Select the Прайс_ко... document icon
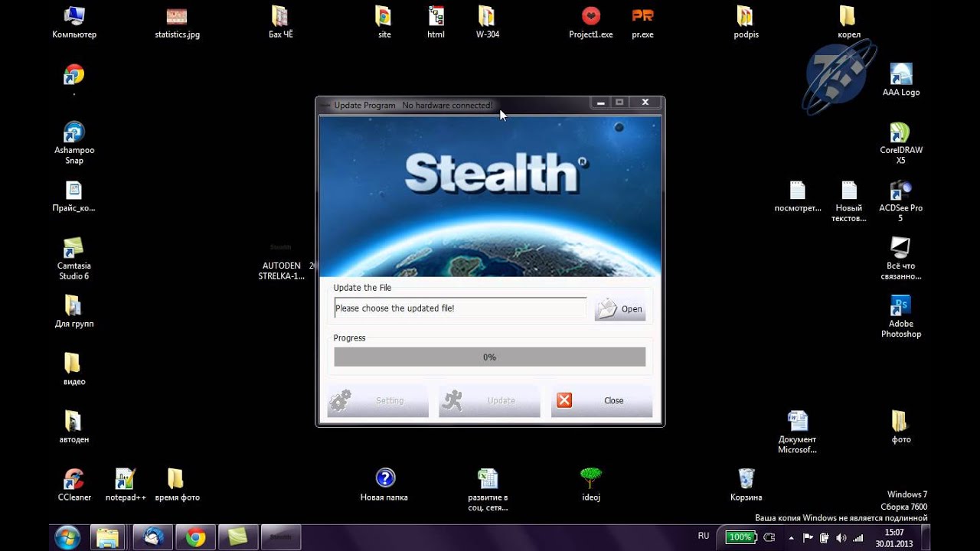980x551 pixels. (x=73, y=196)
